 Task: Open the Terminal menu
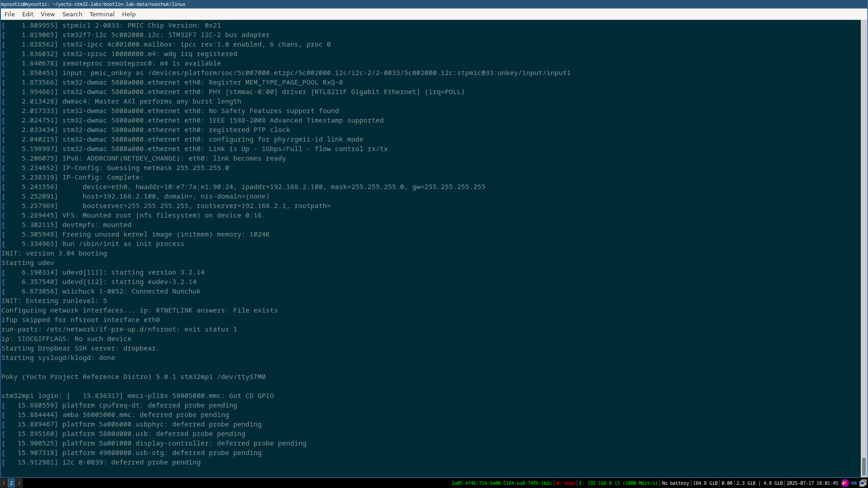[102, 14]
